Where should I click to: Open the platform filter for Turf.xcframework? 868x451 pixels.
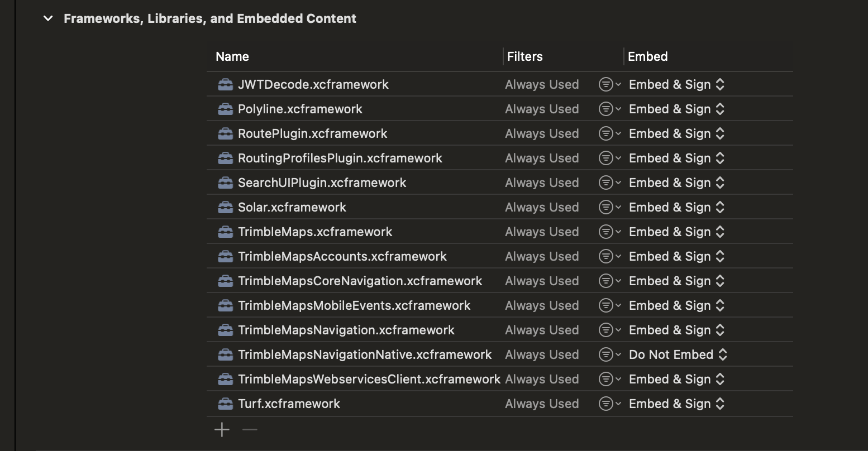(609, 404)
